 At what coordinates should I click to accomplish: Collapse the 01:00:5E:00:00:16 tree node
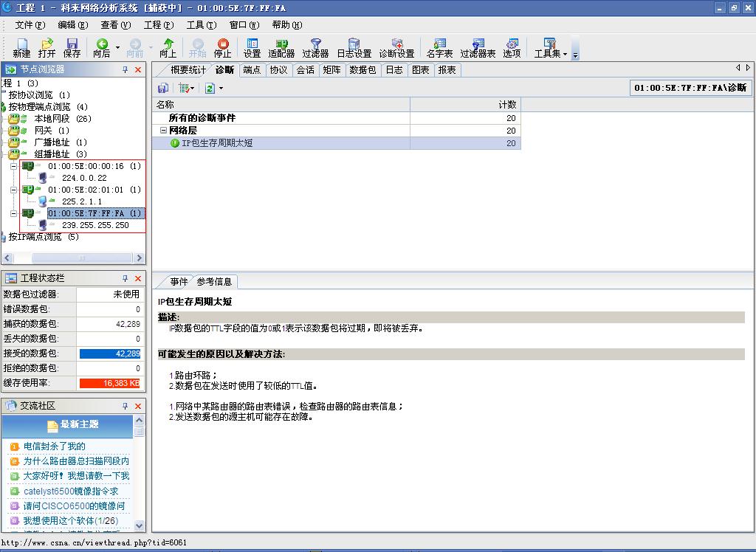(13, 166)
